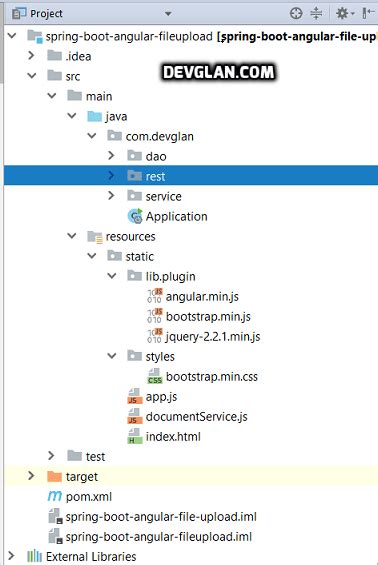
Task: Collapse the src folder
Action: (32, 76)
